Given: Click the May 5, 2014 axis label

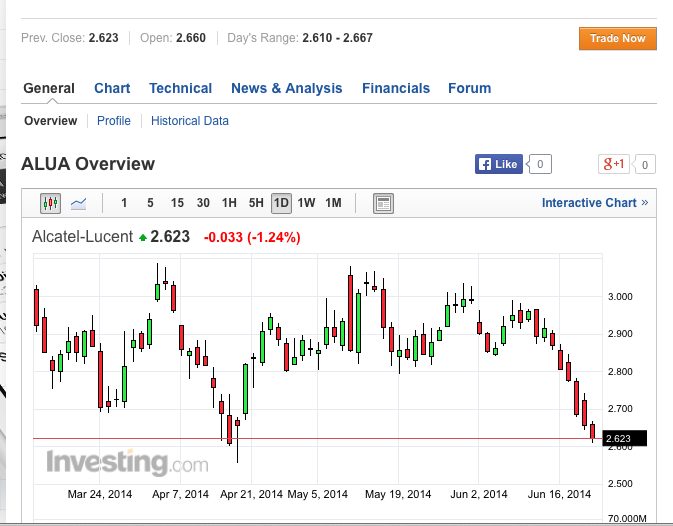Looking at the screenshot, I should point(318,494).
